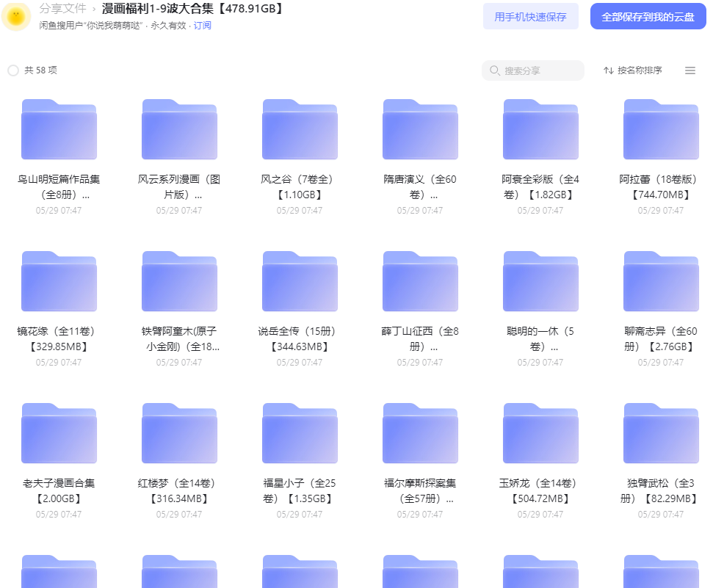
Task: Open the 福尔摩斯探案集 folder icon
Action: pyautogui.click(x=420, y=433)
